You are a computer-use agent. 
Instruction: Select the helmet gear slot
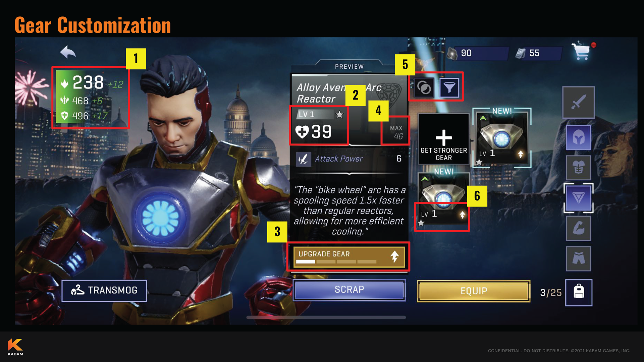click(x=578, y=137)
